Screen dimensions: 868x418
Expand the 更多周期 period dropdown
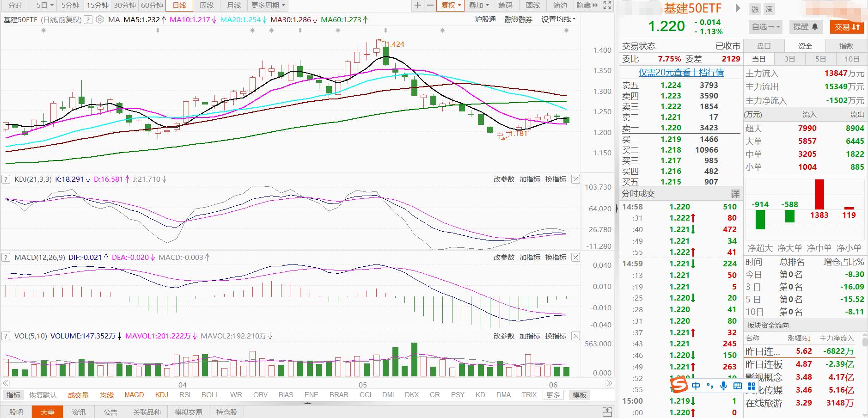(268, 5)
